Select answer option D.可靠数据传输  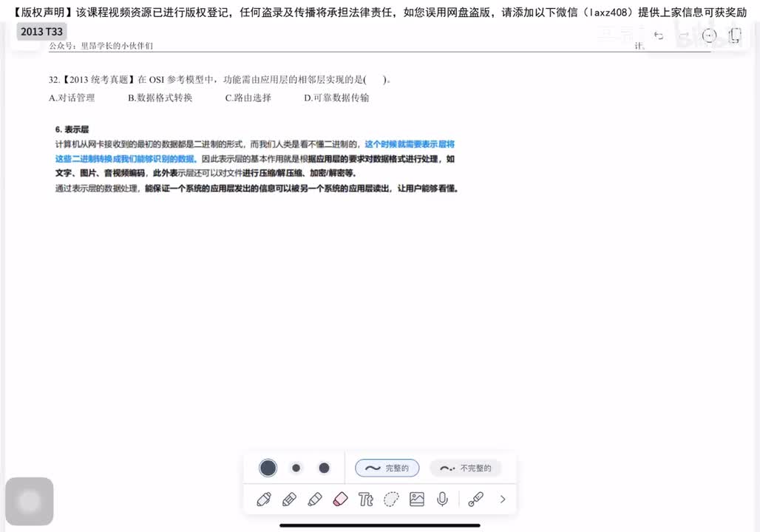336,98
